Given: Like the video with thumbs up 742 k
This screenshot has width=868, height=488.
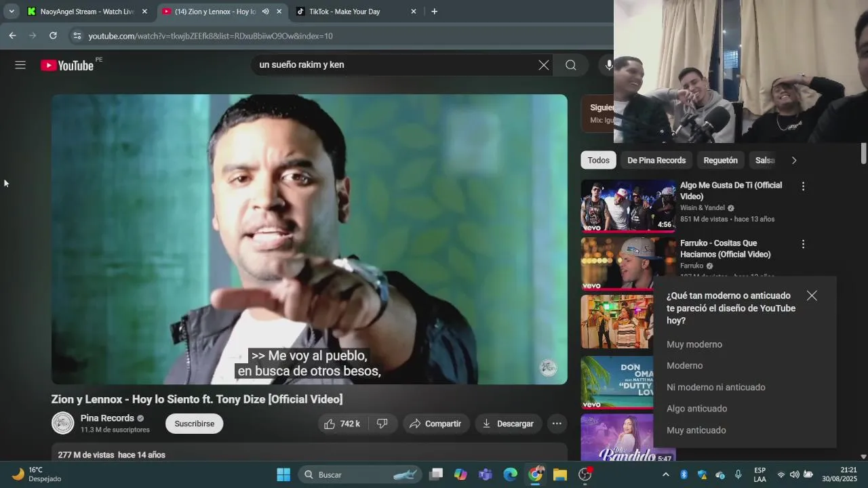Looking at the screenshot, I should (x=342, y=424).
